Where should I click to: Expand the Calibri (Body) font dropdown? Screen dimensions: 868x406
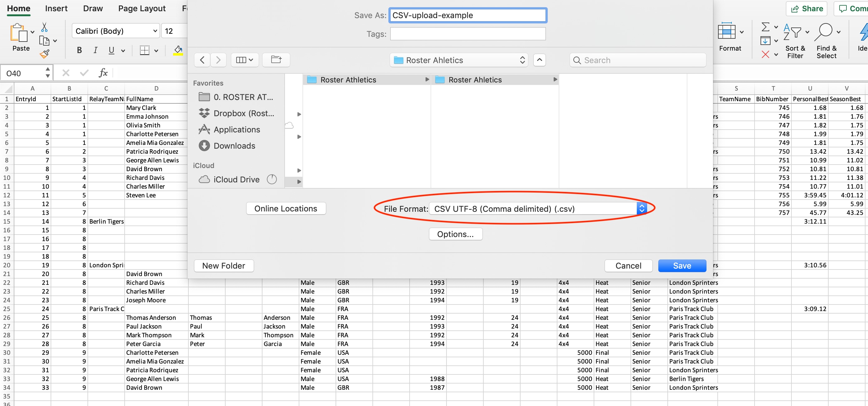(155, 31)
